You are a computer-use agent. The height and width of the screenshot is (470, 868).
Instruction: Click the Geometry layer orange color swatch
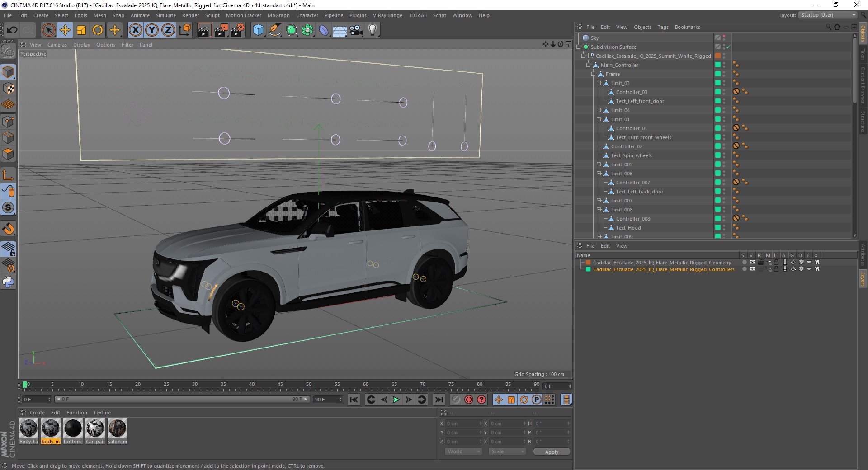[588, 262]
